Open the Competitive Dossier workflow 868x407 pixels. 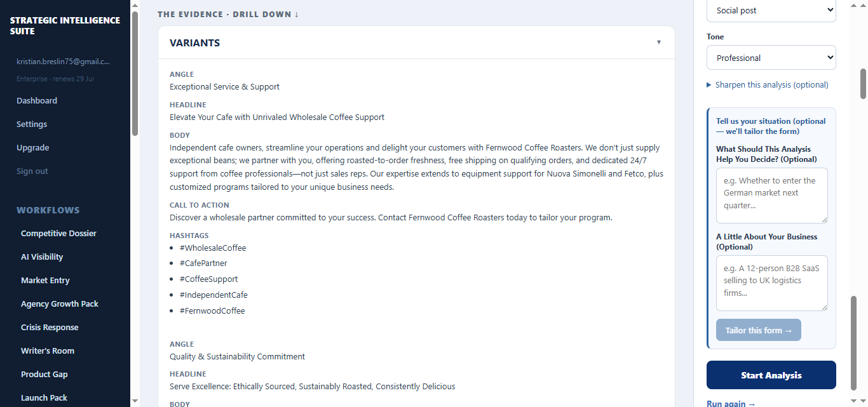58,233
